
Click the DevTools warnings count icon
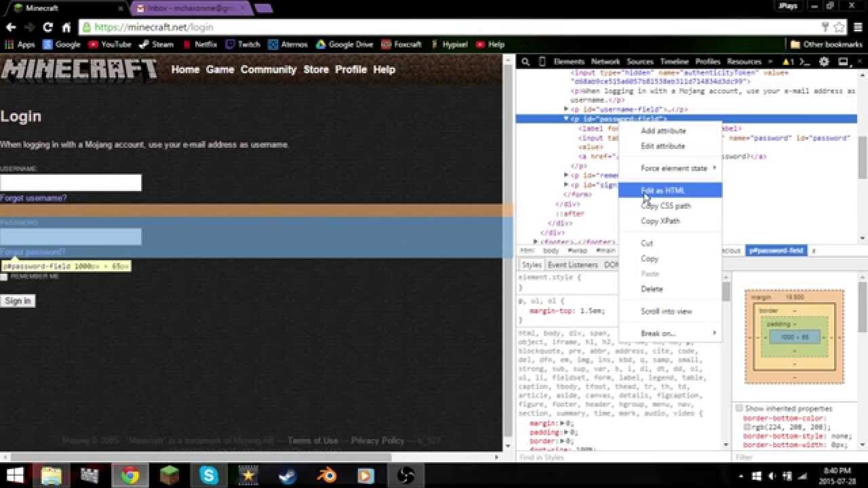click(788, 61)
